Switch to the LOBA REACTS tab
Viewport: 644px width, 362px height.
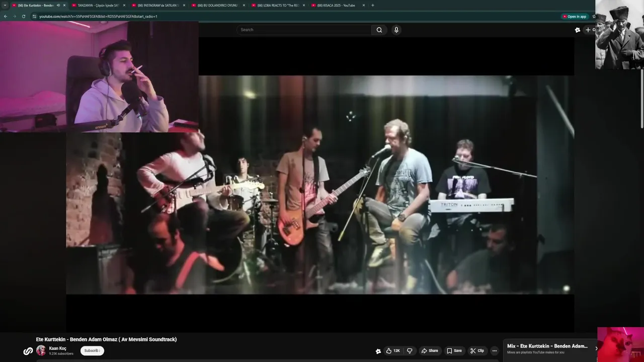pos(278,5)
